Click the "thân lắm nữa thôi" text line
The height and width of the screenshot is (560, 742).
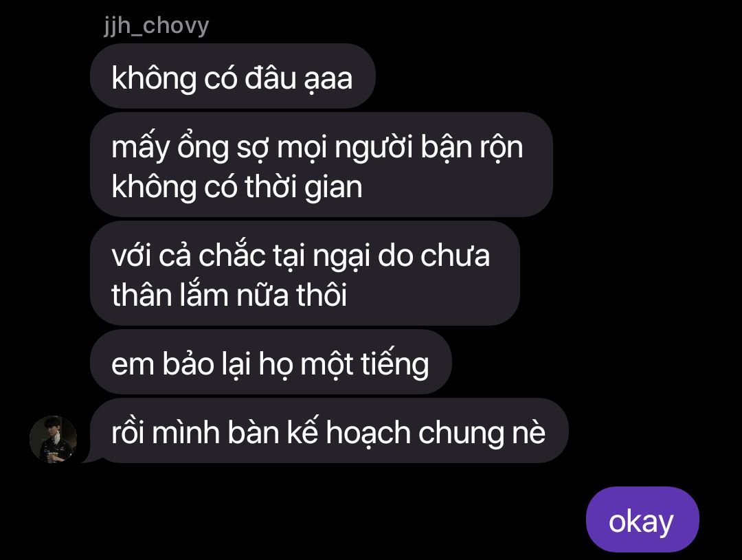[x=229, y=295]
